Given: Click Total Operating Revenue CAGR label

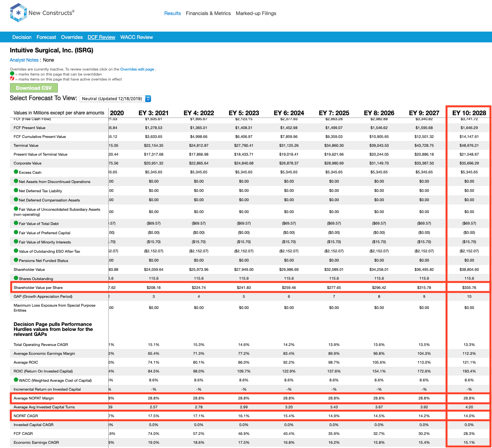Looking at the screenshot, I should click(41, 345).
